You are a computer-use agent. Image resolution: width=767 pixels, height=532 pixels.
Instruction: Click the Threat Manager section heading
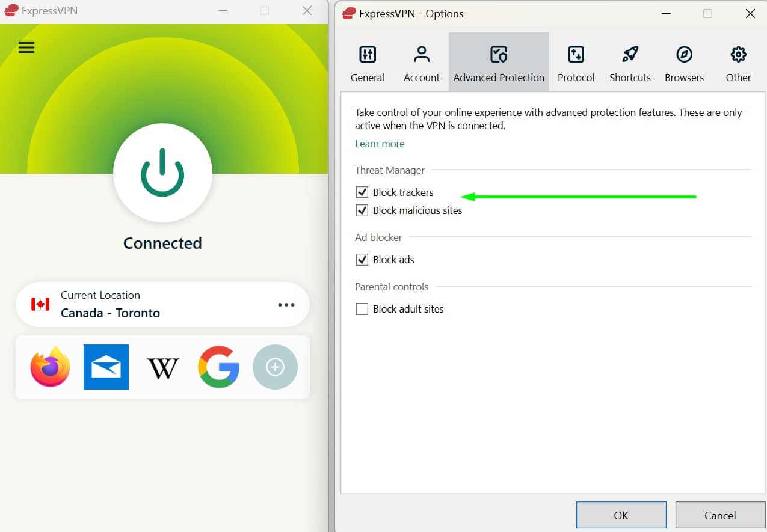point(390,170)
